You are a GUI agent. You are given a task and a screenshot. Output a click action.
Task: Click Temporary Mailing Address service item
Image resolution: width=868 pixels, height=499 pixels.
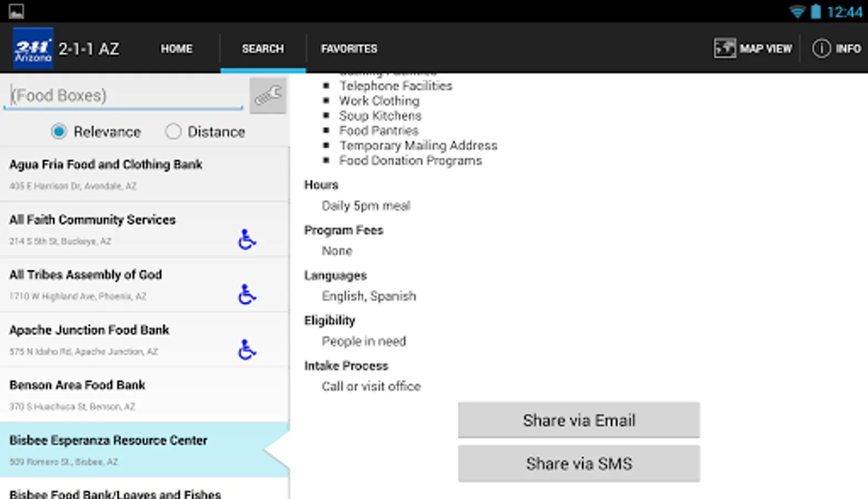(x=418, y=146)
